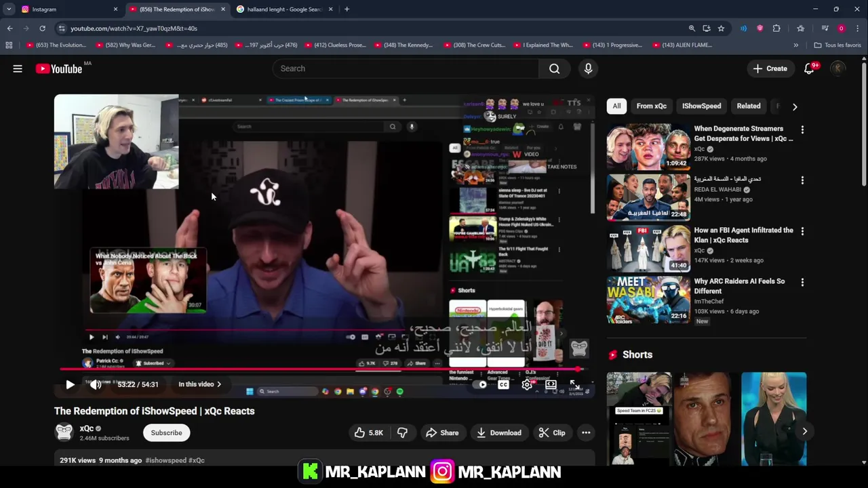Open the Degenerate Streamers video thumbnail
This screenshot has width=868, height=488.
pyautogui.click(x=648, y=146)
